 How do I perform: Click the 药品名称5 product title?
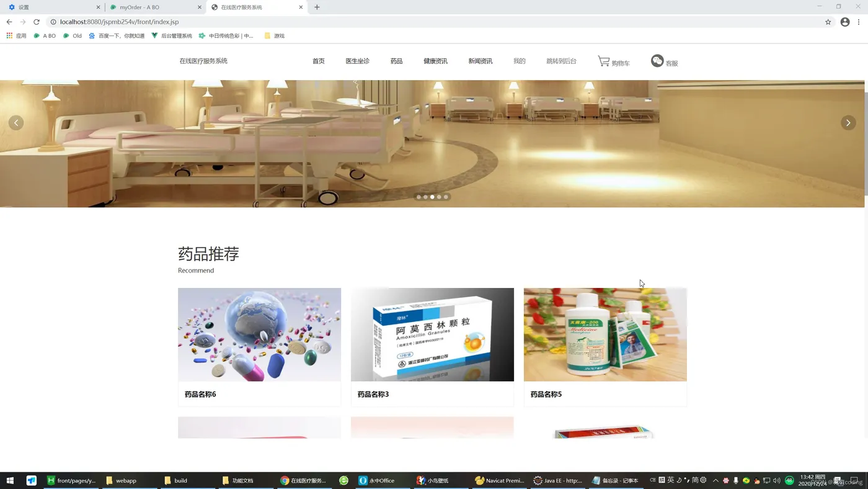[546, 394]
